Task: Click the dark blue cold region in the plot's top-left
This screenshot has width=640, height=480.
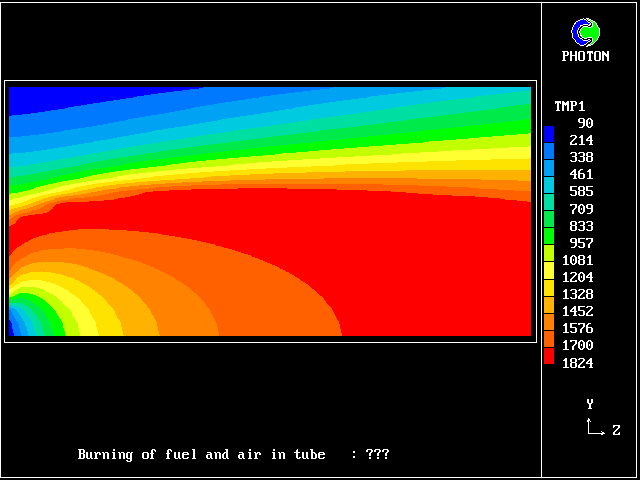Action: tap(50, 98)
